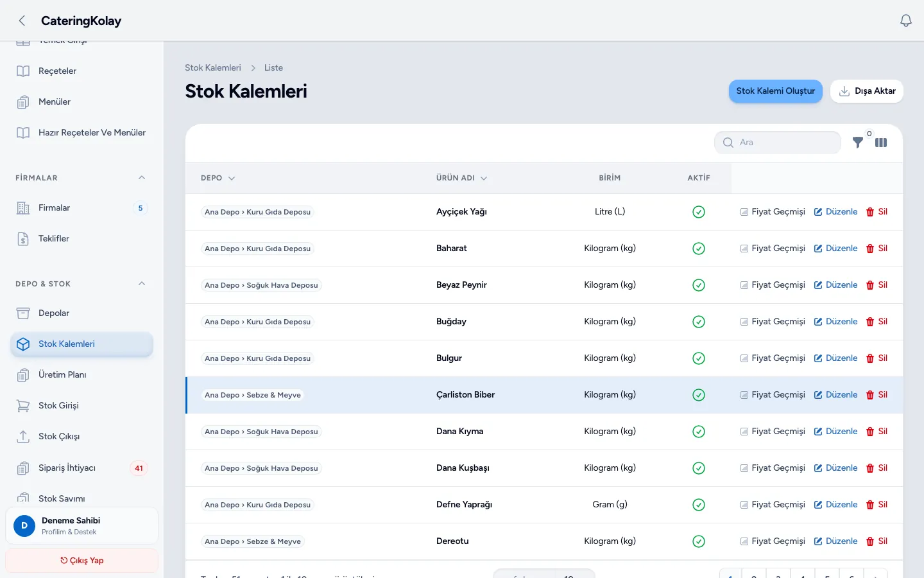
Task: Open Stok Çıkışı page
Action: [81, 437]
